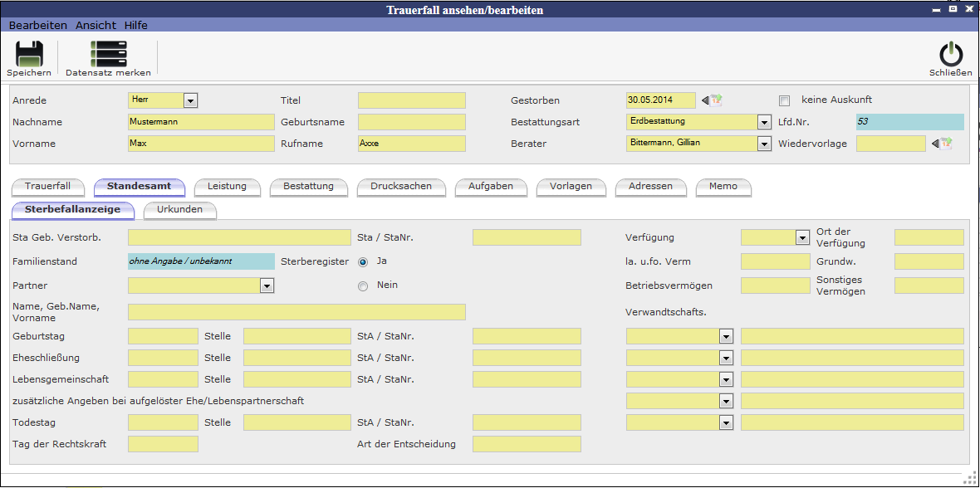Open the calendar picker next to Wiedervorlage

941,144
